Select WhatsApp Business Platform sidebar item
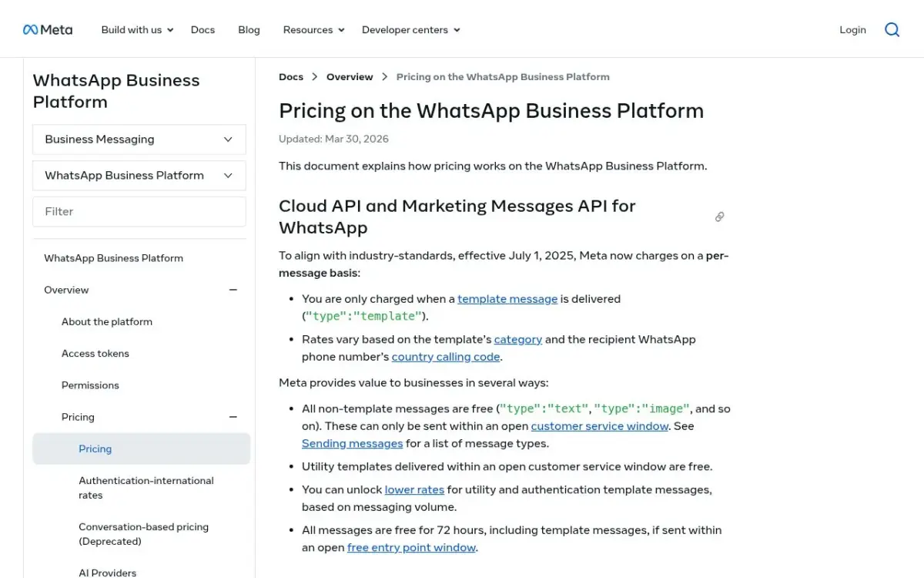The image size is (924, 578). [113, 258]
